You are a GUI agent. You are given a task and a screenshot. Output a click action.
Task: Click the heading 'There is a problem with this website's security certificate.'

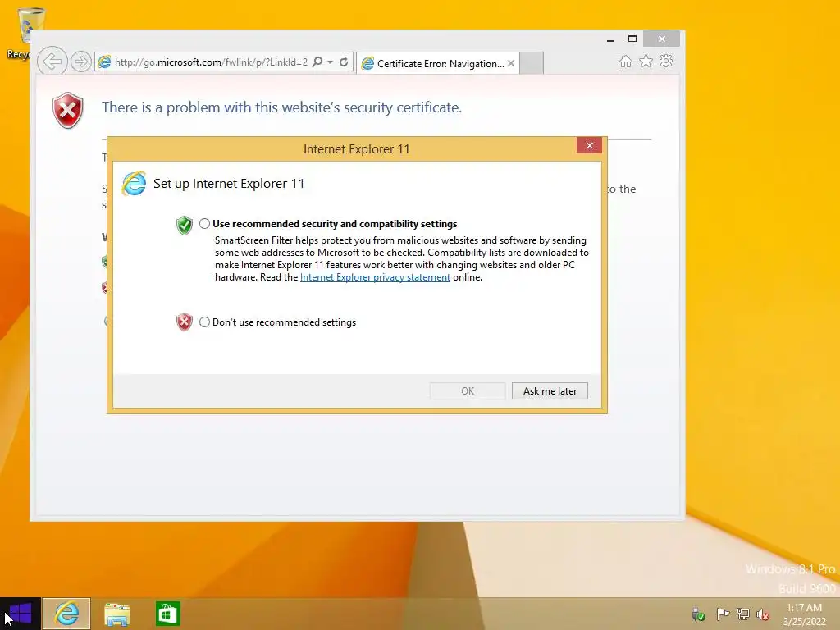(x=282, y=107)
